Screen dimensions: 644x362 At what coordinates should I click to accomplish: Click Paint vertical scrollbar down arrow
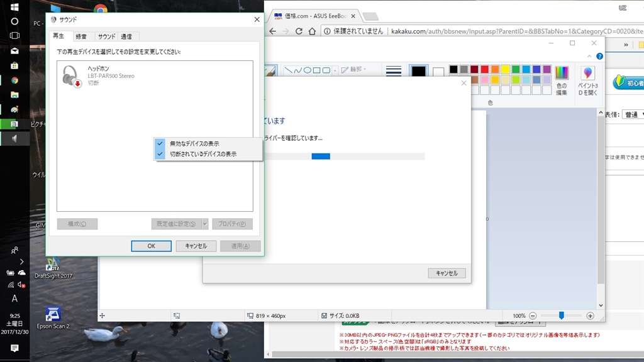(601, 305)
